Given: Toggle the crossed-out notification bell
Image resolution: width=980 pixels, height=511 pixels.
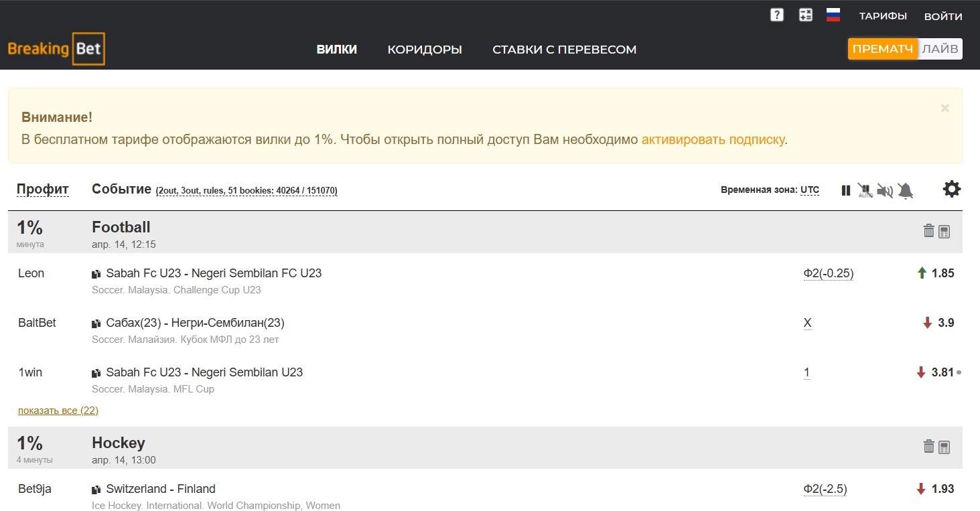Looking at the screenshot, I should tap(906, 191).
